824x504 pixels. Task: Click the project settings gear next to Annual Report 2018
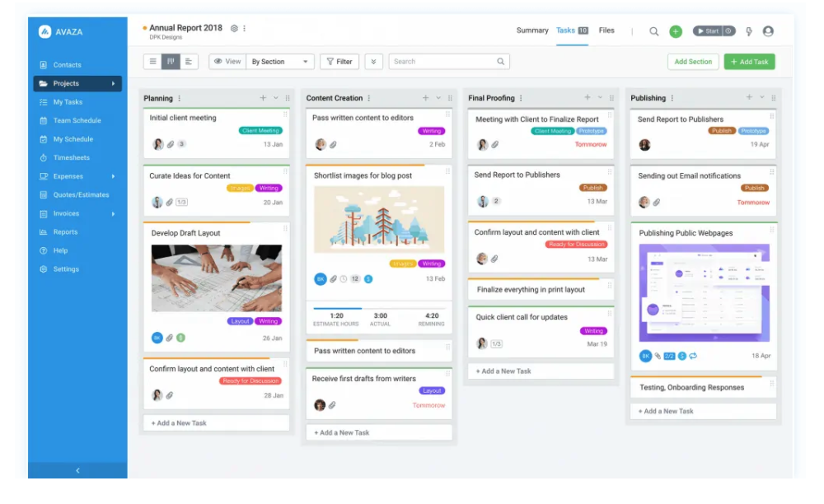tap(234, 28)
